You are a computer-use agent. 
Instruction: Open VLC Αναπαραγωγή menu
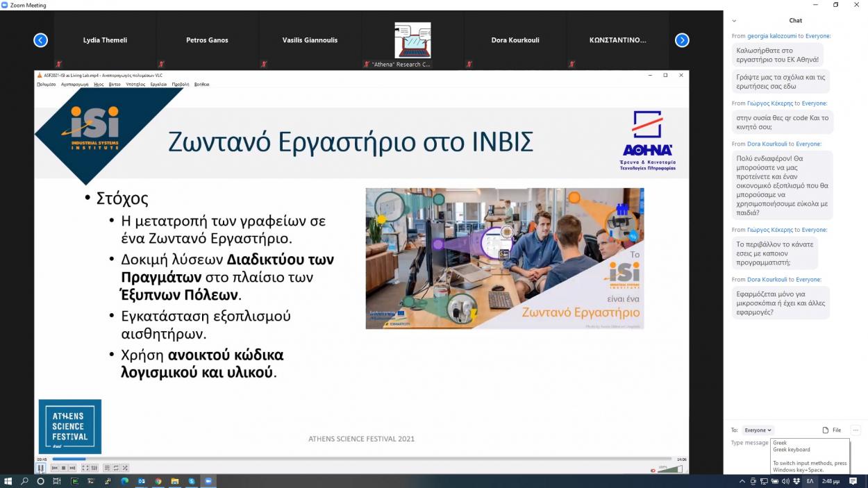(74, 84)
